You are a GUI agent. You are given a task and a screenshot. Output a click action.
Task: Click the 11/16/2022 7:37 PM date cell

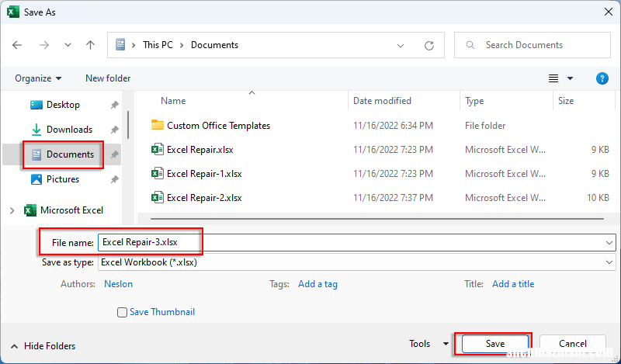(x=394, y=198)
